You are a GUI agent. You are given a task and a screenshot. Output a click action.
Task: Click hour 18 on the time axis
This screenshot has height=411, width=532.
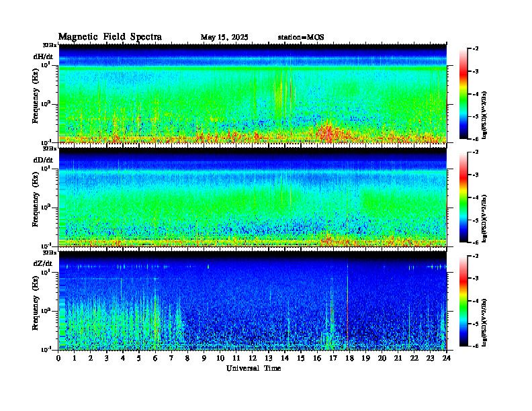(349, 359)
